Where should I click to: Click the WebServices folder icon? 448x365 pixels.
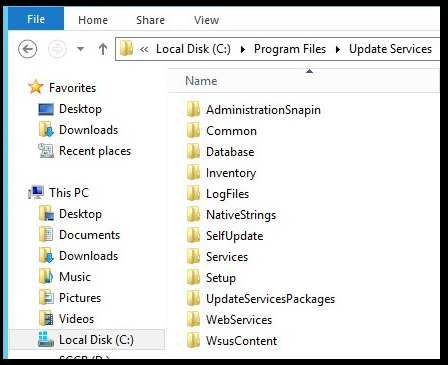pos(193,319)
